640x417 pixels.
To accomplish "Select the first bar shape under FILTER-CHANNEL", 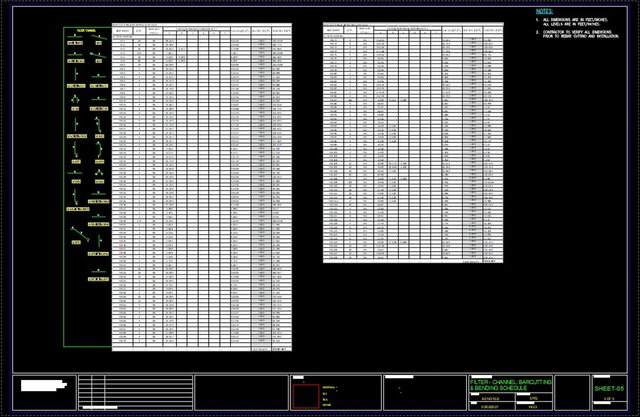I will (76, 43).
